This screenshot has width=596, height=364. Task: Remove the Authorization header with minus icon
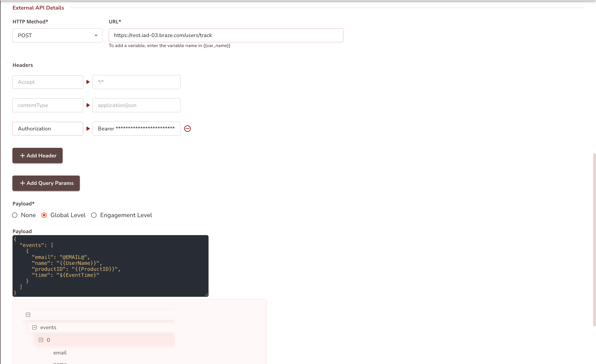pyautogui.click(x=187, y=128)
